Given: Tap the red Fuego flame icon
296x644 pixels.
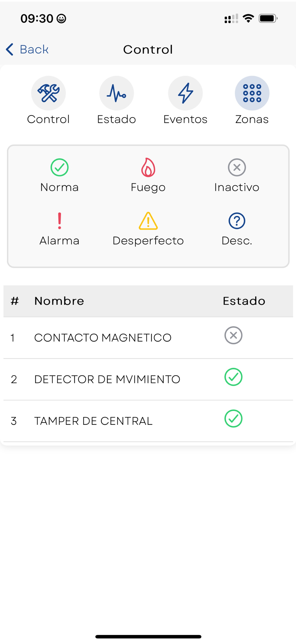Looking at the screenshot, I should [148, 167].
